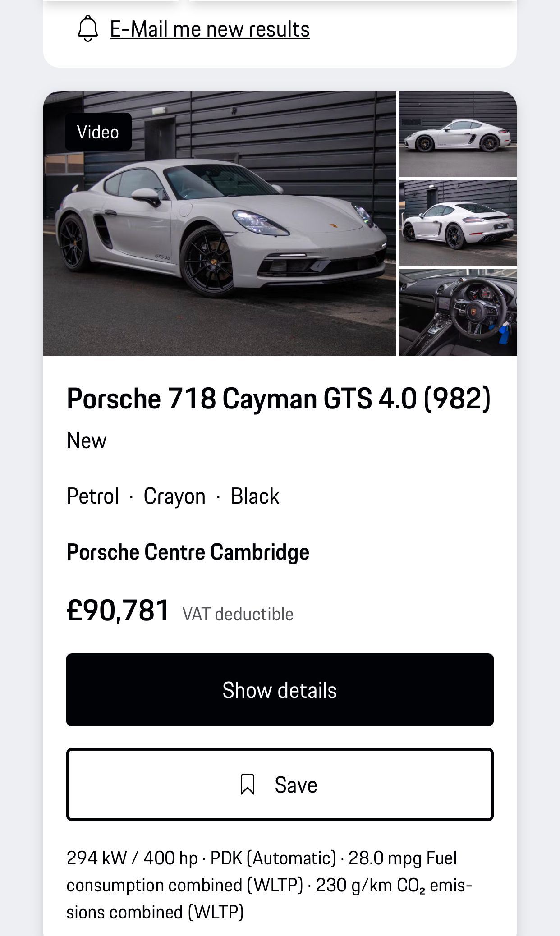Click the £90,781 price
The width and height of the screenshot is (560, 936).
pyautogui.click(x=118, y=610)
